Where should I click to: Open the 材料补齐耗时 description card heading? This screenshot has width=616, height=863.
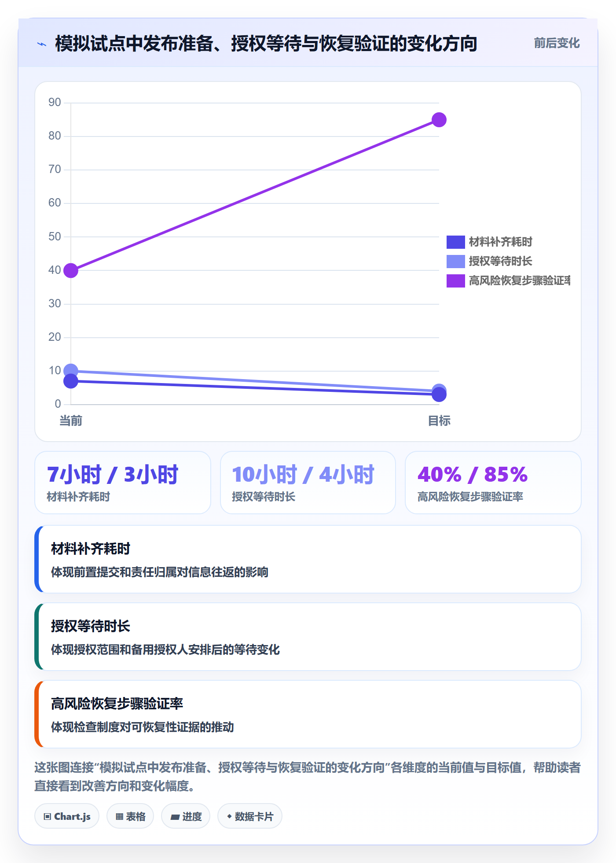click(x=91, y=549)
